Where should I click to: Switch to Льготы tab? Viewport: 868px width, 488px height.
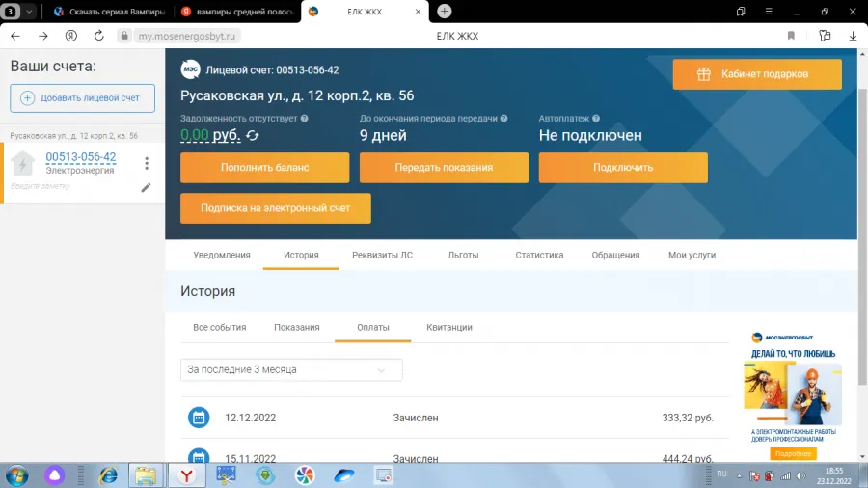click(x=463, y=255)
